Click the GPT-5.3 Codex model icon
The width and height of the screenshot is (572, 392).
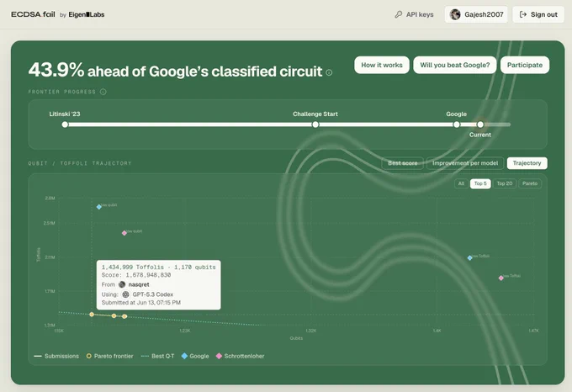pos(125,294)
